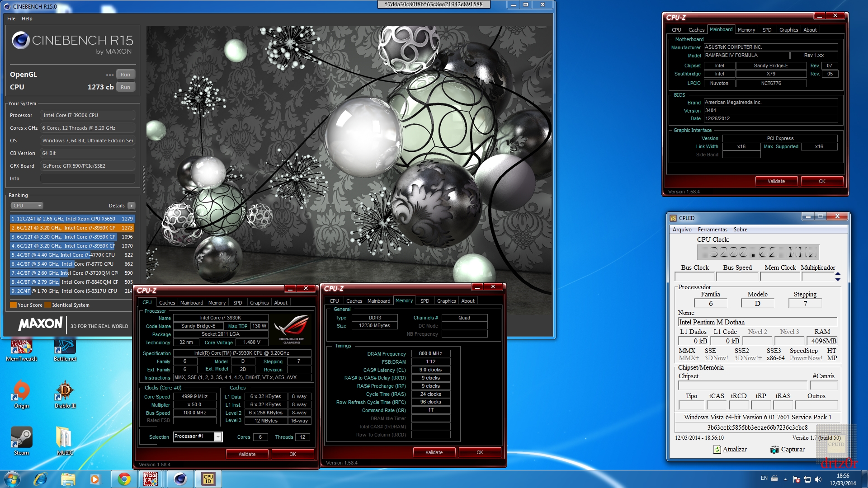Select the Steam desktop icon
The image size is (868, 488).
point(21,441)
